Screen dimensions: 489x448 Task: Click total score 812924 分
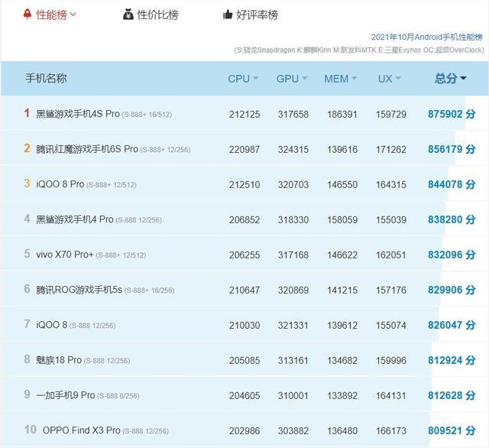452,360
